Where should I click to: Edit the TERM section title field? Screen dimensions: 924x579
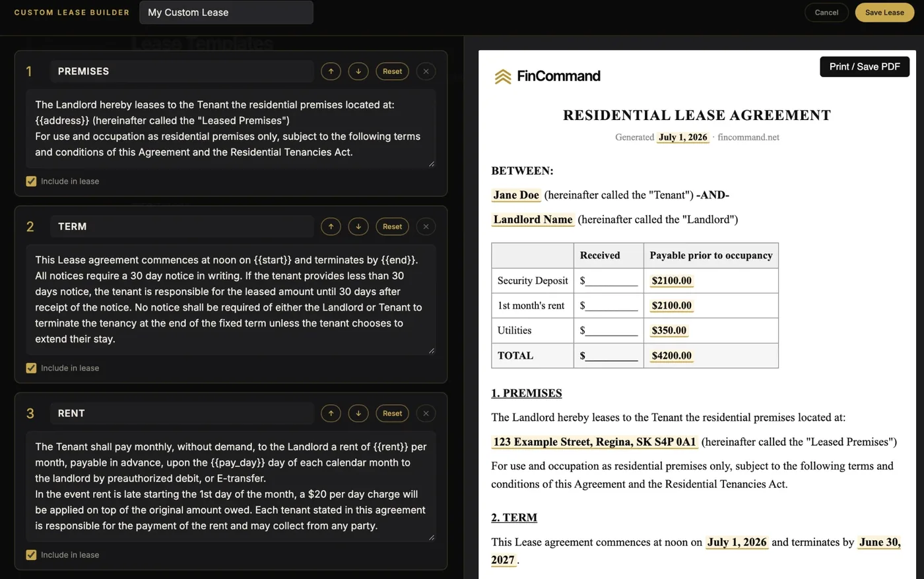[x=182, y=227]
